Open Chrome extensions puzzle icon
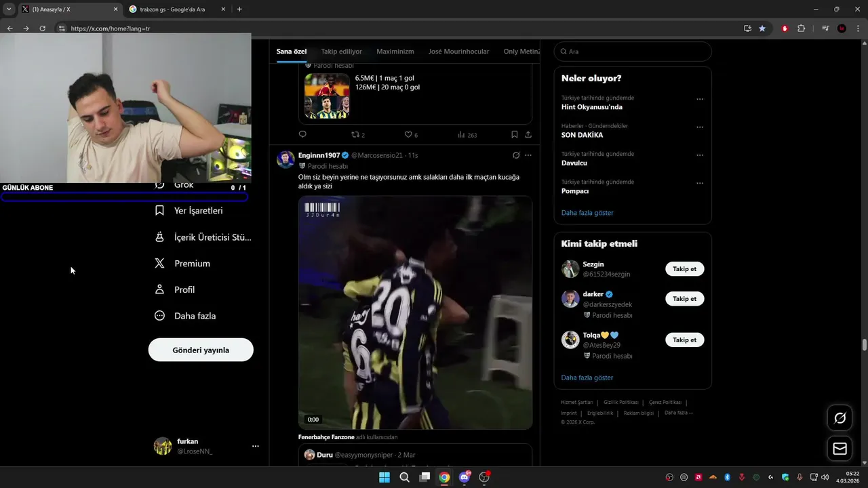The height and width of the screenshot is (488, 868). 801,28
